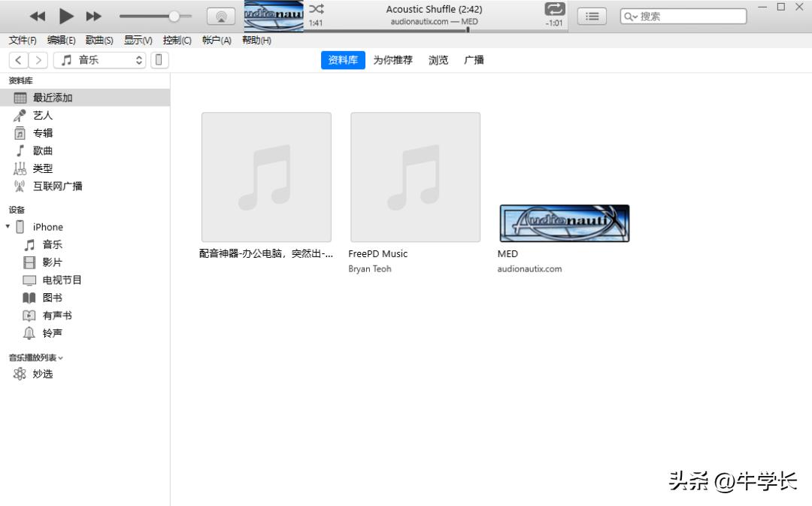Open the Up Next queue list icon
812x506 pixels.
(x=592, y=15)
